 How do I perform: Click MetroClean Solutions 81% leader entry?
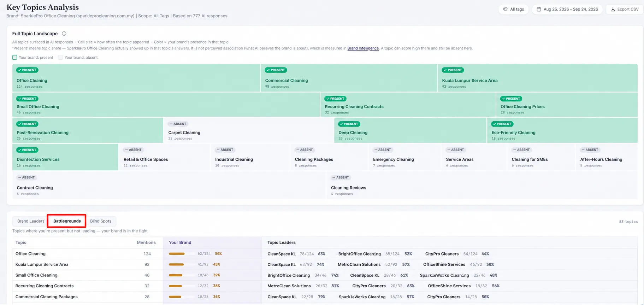click(x=303, y=286)
